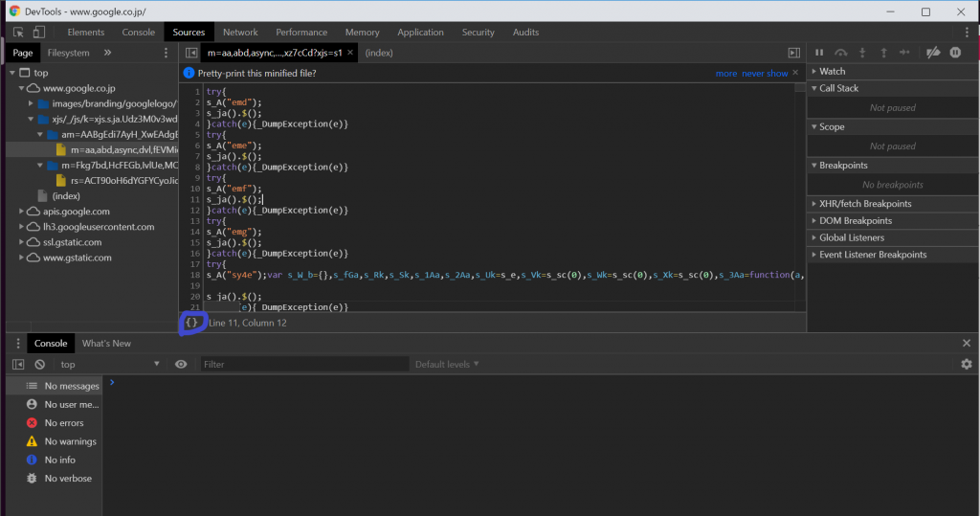The image size is (980, 516).
Task: Open the console drawer three-dot menu
Action: 18,344
